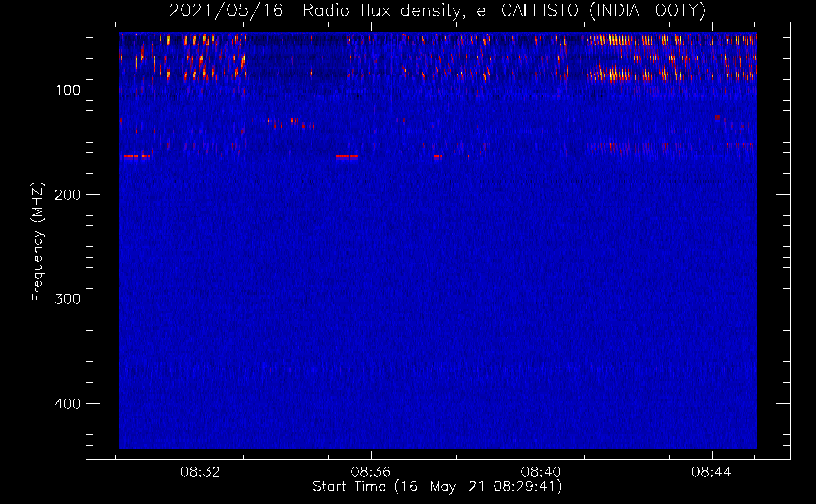The height and width of the screenshot is (504, 816).
Task: Click the "Frequency (MHZ)" axis label
Action: click(x=38, y=242)
